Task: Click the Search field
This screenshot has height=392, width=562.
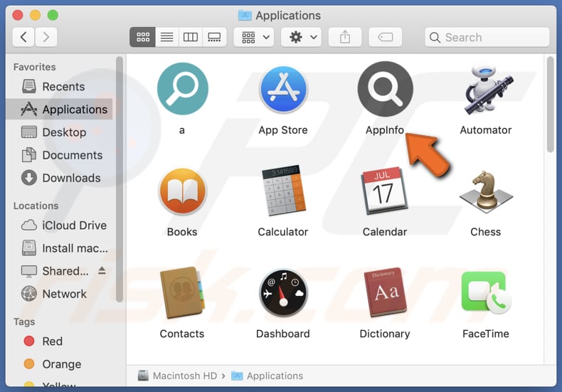Action: click(x=487, y=37)
